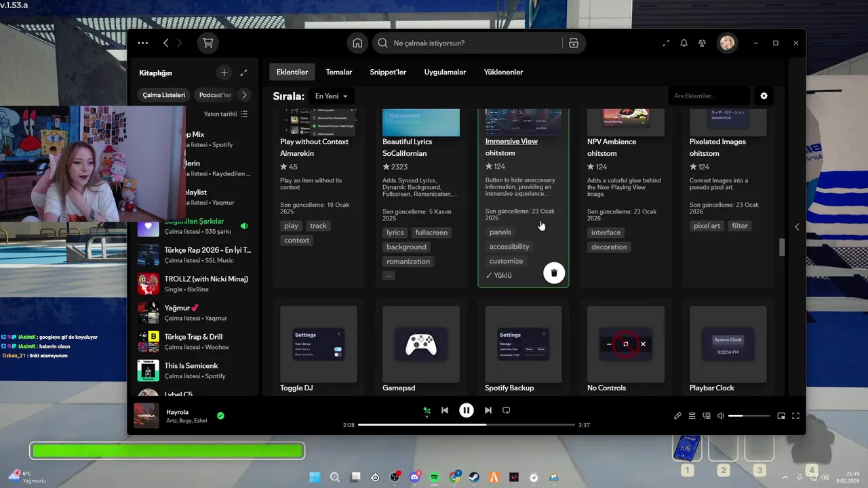Open the Marketplace shopping cart icon
Screen dimensions: 868x488
click(x=208, y=43)
